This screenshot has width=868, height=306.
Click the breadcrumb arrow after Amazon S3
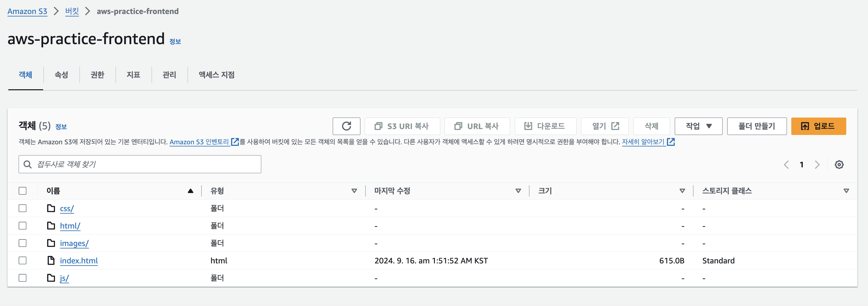(56, 11)
